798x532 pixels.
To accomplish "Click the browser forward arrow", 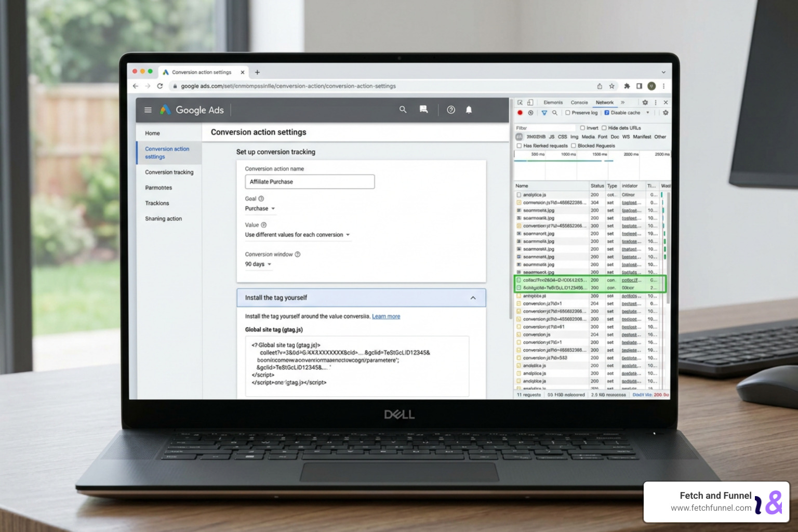I will coord(148,86).
